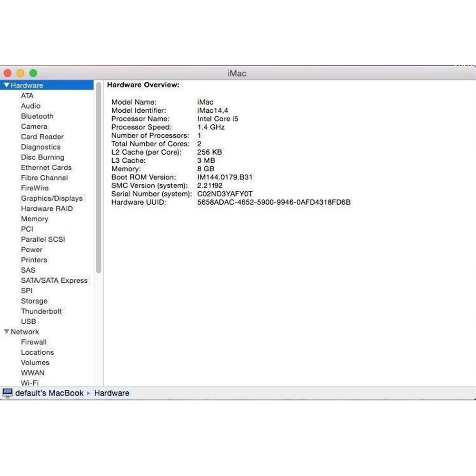Select Power in the sidebar
This screenshot has width=476, height=476.
tap(31, 250)
